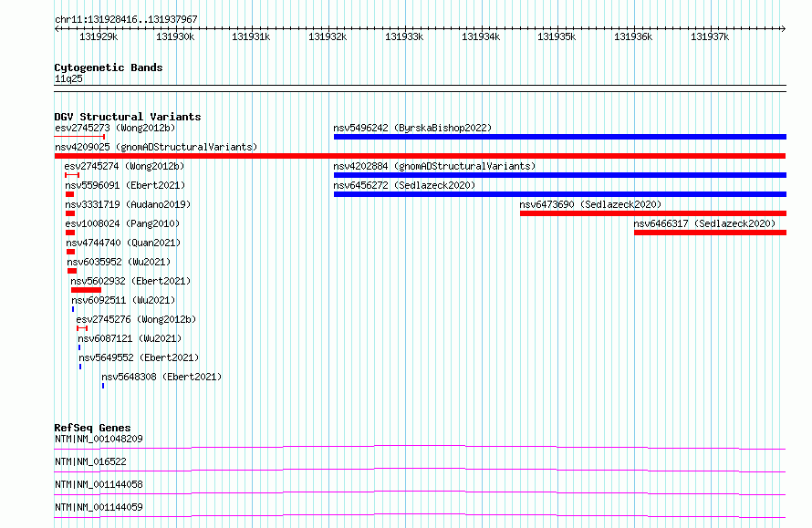Click the 131935k ruler tick label

[x=557, y=36]
